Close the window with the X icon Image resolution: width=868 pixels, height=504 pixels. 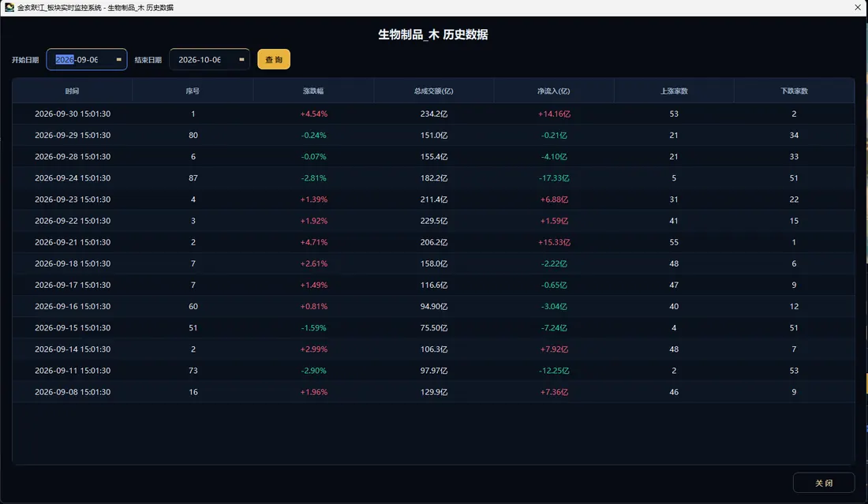858,7
